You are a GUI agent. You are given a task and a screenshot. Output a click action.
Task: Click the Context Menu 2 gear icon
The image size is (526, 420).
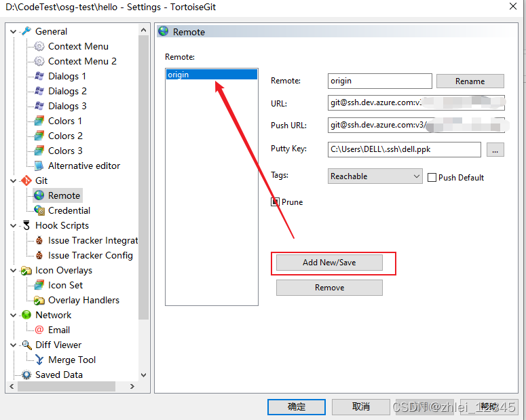pos(39,61)
